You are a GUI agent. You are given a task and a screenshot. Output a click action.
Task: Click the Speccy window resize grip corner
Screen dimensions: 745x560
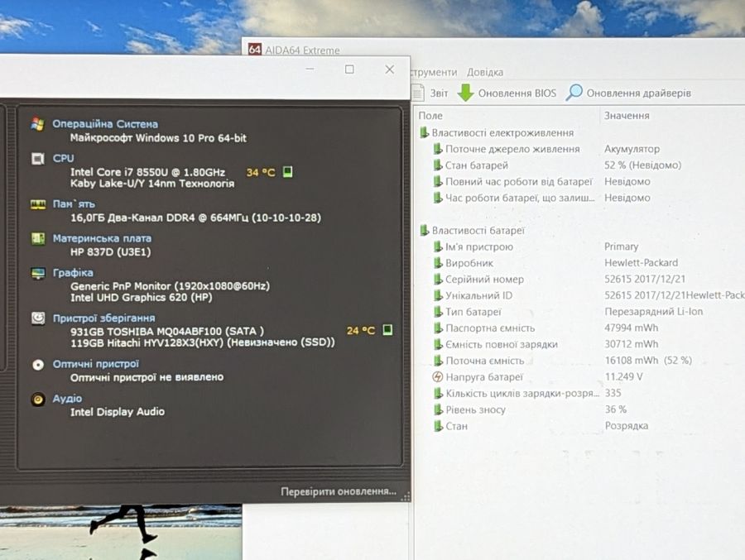coord(406,497)
